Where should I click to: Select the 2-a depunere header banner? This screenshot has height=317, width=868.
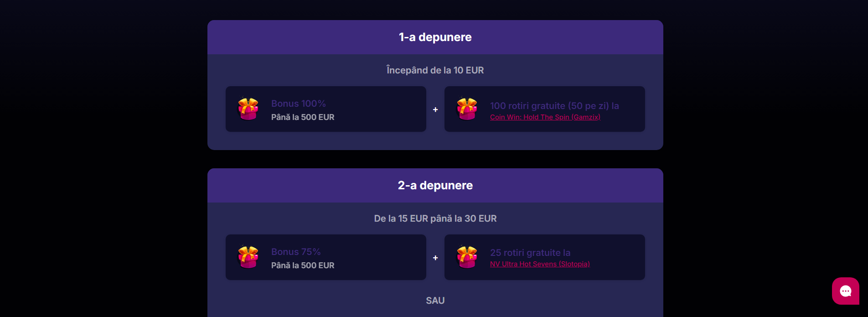434,185
